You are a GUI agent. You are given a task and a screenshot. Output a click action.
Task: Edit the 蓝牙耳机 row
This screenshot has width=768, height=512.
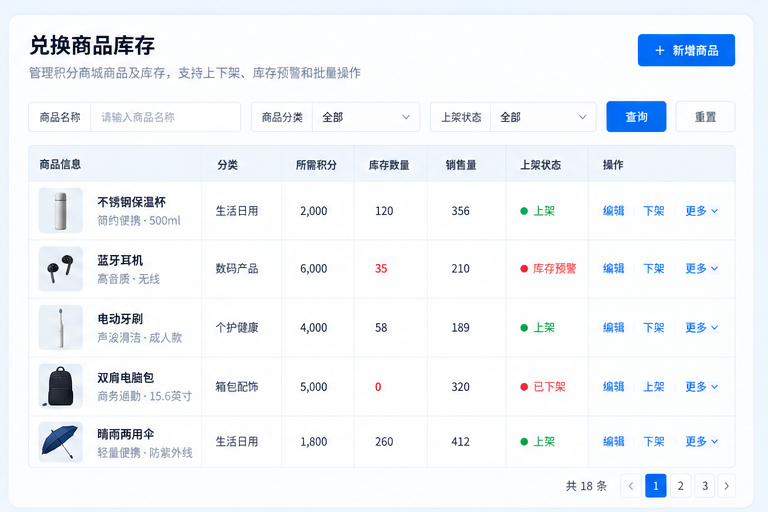click(x=613, y=268)
